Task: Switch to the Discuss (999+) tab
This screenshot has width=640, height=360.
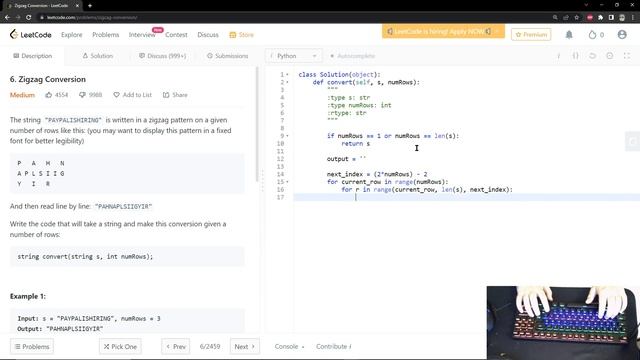Action: (x=162, y=56)
